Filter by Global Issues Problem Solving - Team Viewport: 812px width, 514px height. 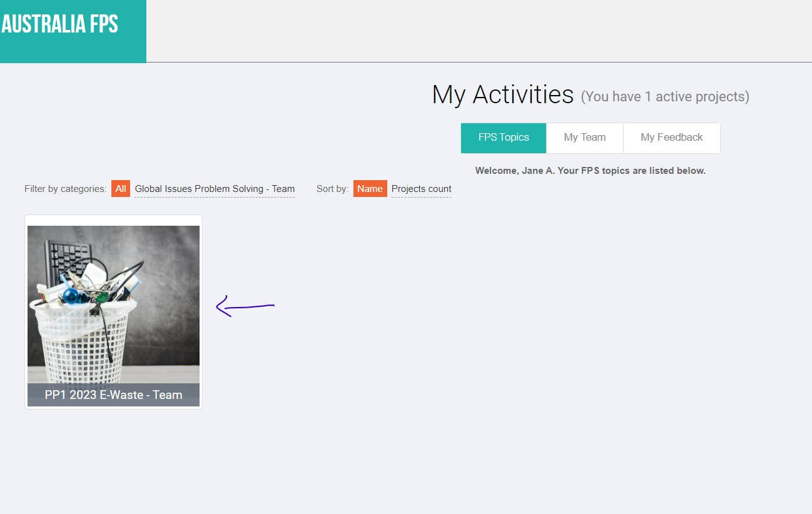coord(215,189)
